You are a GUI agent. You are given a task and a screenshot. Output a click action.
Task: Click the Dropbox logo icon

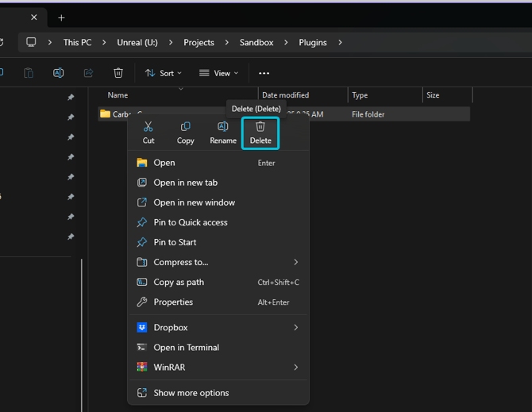[x=142, y=328]
